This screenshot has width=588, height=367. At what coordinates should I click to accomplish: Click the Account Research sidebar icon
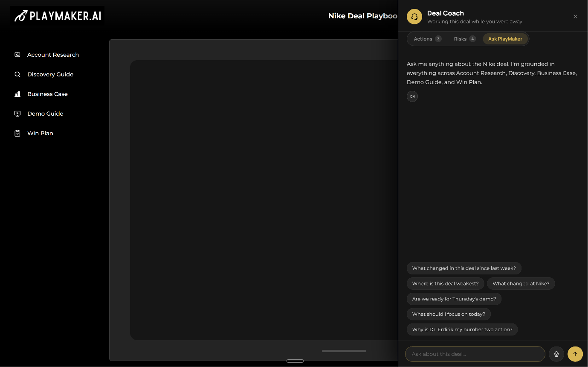click(17, 55)
